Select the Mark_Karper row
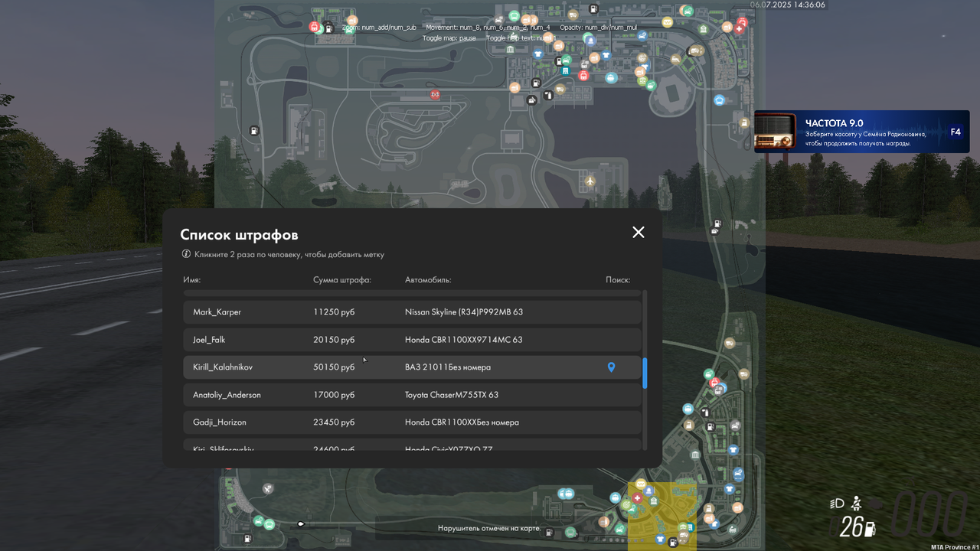 (x=412, y=312)
